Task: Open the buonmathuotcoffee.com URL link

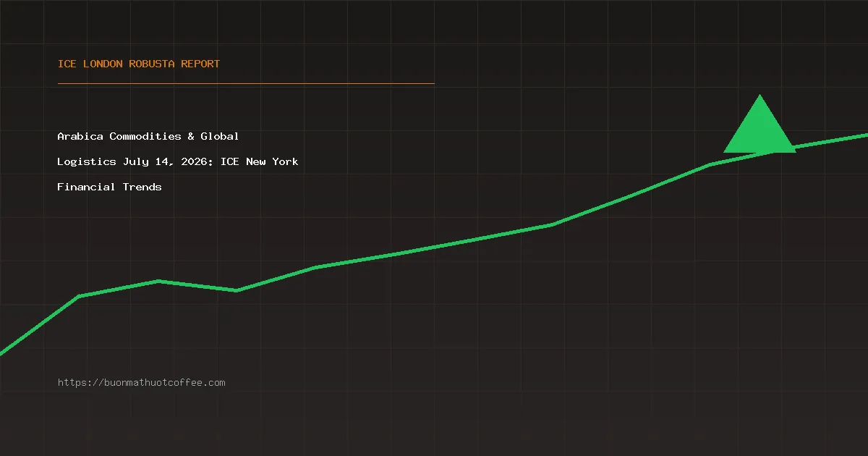Action: click(x=141, y=382)
